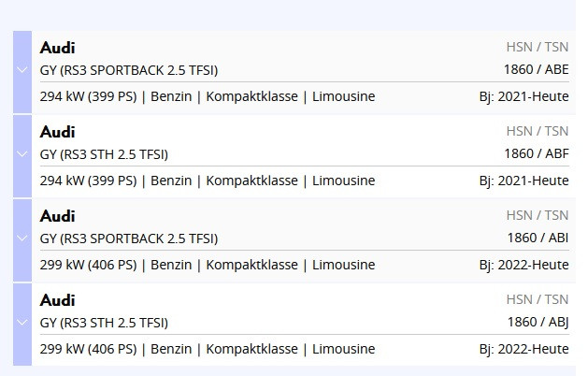Click the 299 kW (406 PS) specs in the ABJ card

coord(88,349)
